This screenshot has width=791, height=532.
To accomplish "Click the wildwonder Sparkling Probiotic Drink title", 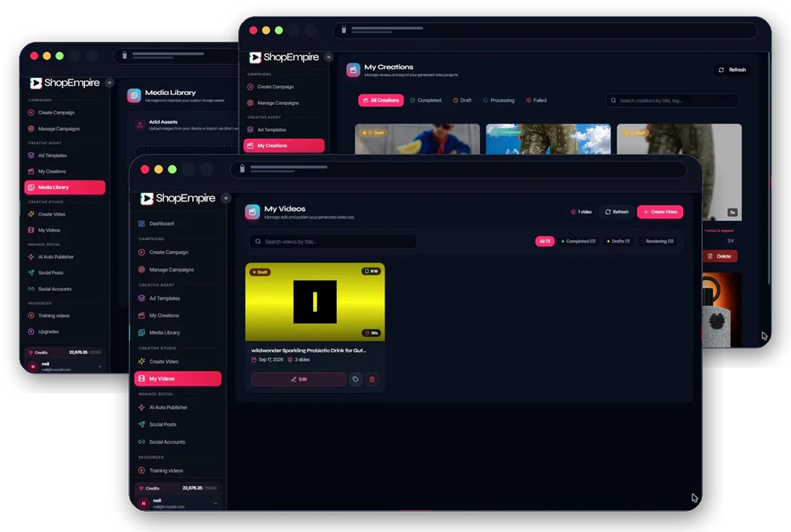I will pyautogui.click(x=309, y=350).
